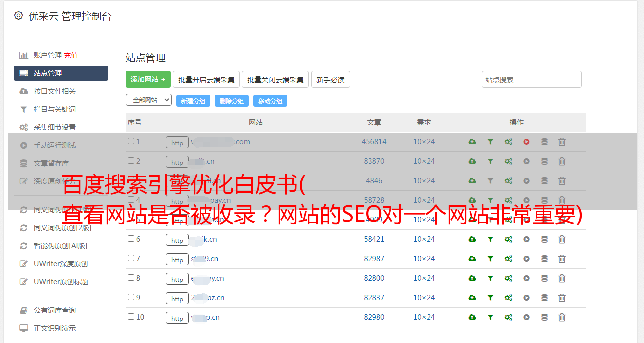Click the database icon in row 7
The height and width of the screenshot is (343, 644).
[x=544, y=259]
